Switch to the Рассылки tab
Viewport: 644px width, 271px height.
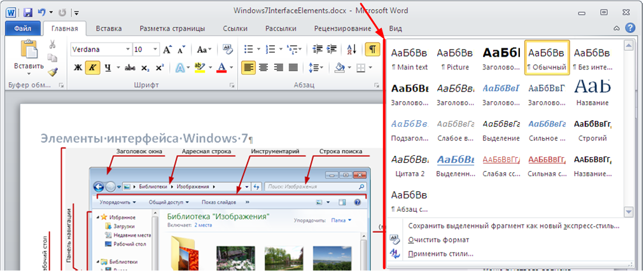point(281,29)
